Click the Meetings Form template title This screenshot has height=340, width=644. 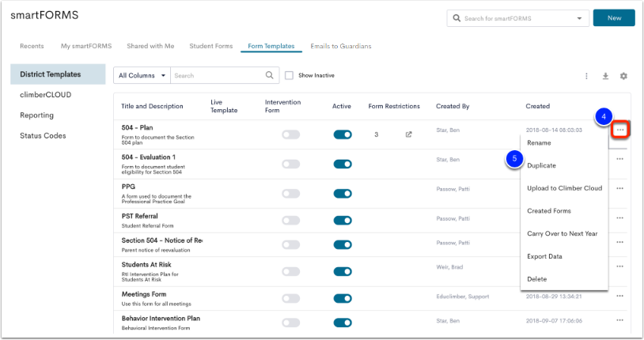144,294
